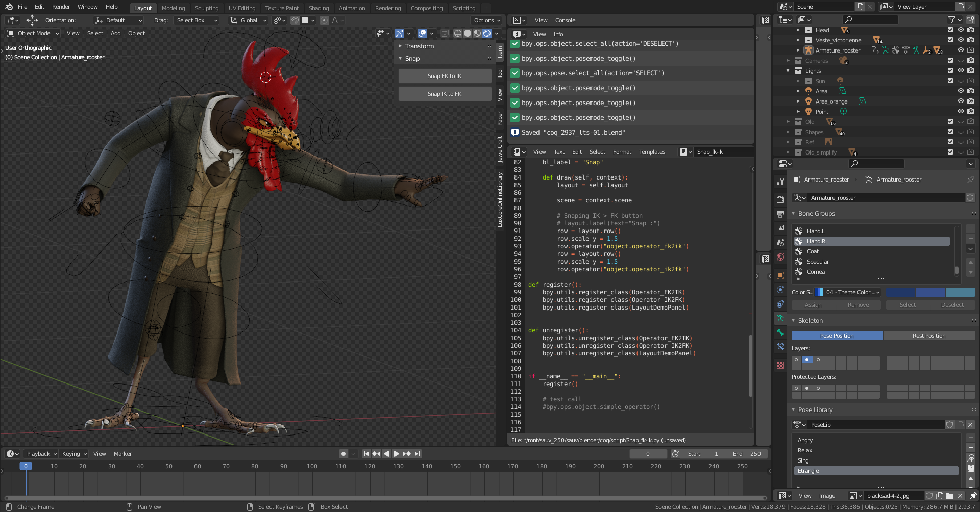Image resolution: width=980 pixels, height=512 pixels.
Task: Switch to the Sculpting workspace tab
Action: click(207, 8)
